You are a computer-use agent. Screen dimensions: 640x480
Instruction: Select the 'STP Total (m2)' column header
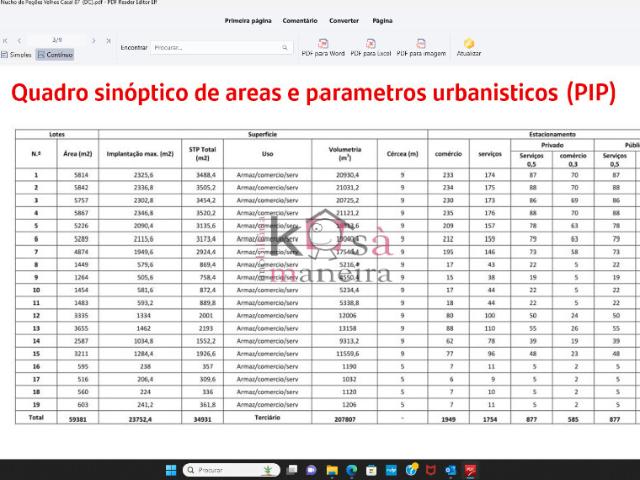[202, 153]
